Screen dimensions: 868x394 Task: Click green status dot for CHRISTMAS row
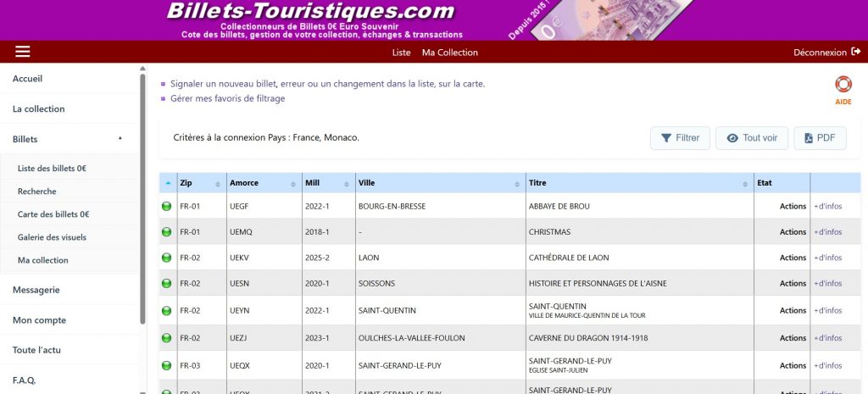pyautogui.click(x=167, y=232)
